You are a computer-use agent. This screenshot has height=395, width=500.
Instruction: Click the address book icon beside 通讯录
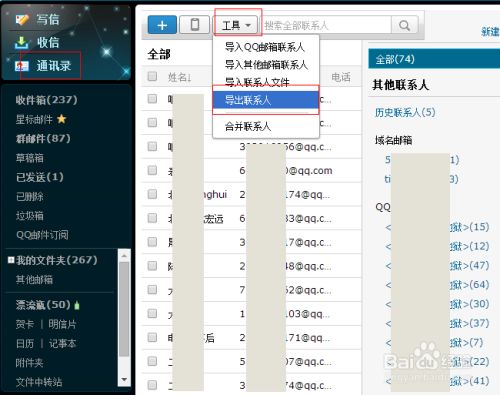[x=22, y=66]
